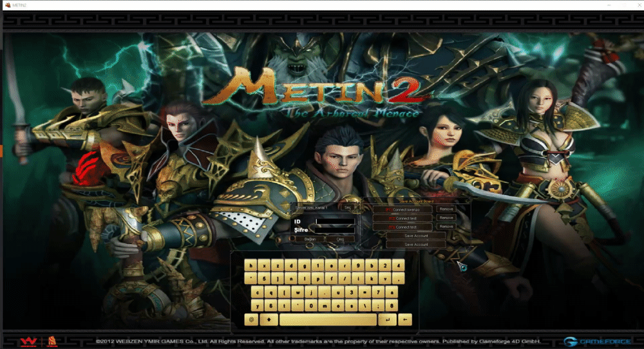Click the c key on virtual keyboard
Screen dimensions: 644x349
click(258, 292)
